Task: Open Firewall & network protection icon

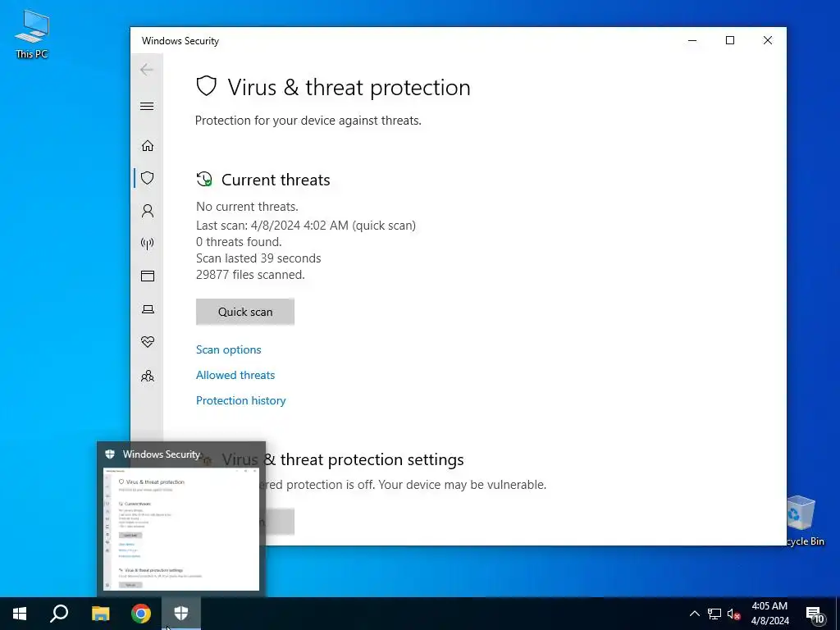Action: [148, 244]
